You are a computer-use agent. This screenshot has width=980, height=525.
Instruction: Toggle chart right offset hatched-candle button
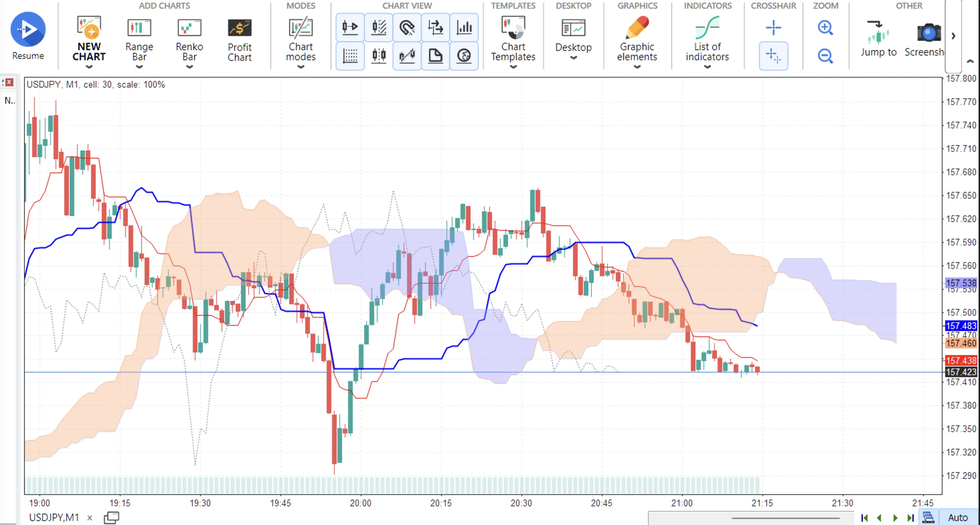[379, 27]
